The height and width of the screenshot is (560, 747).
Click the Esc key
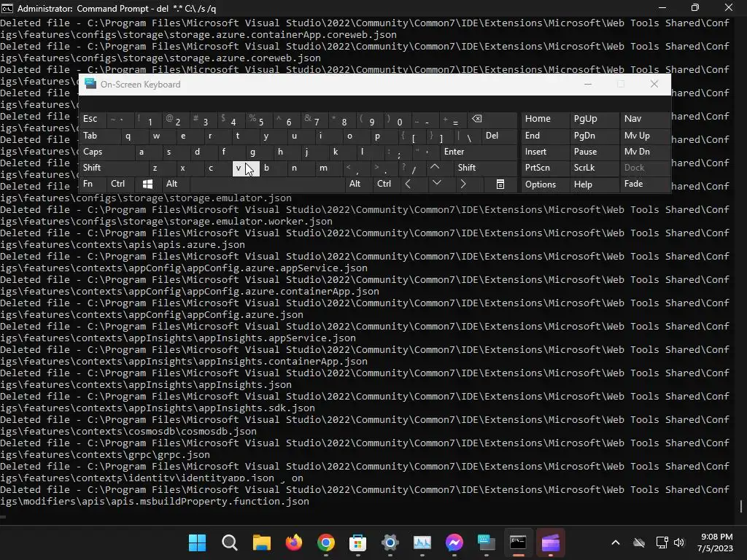click(93, 119)
